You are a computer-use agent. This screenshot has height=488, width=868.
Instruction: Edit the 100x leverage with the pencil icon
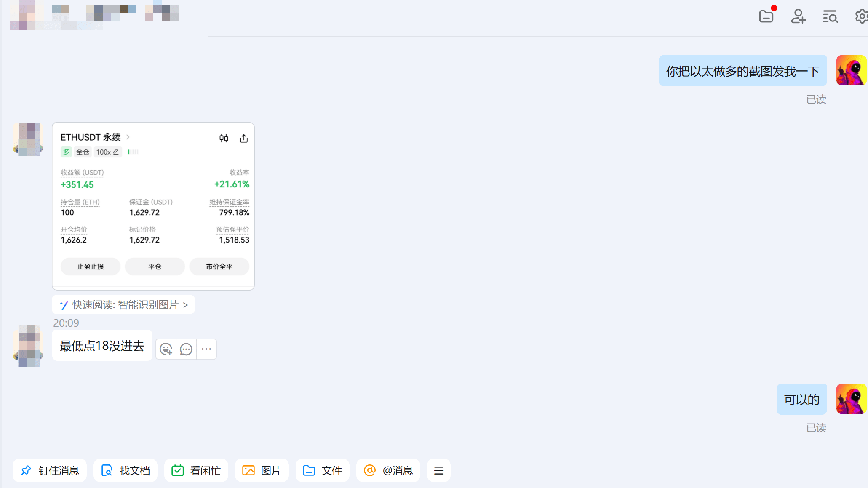pyautogui.click(x=116, y=152)
